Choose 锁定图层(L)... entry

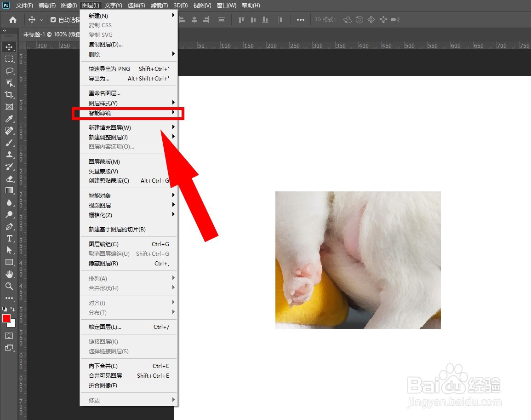129,327
